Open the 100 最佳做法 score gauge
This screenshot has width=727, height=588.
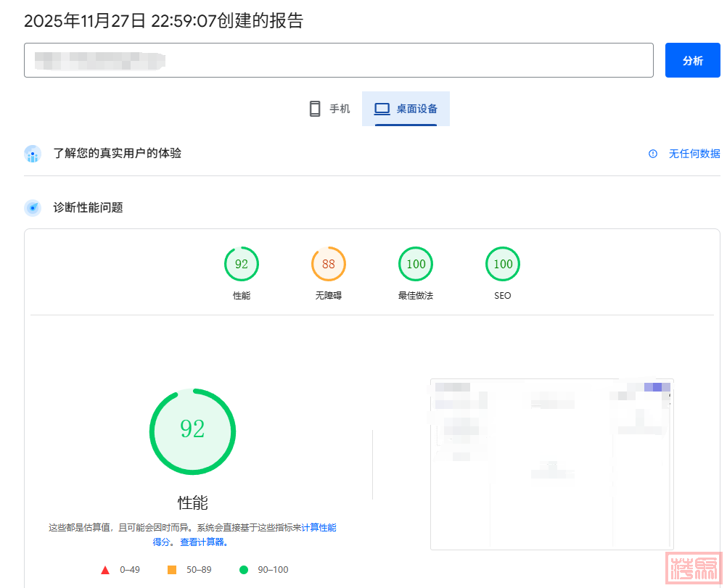pyautogui.click(x=416, y=264)
